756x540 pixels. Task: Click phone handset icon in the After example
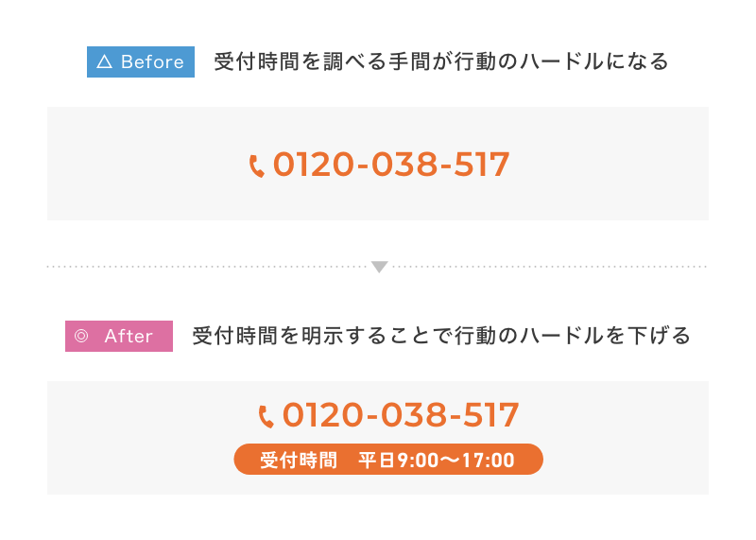[266, 416]
